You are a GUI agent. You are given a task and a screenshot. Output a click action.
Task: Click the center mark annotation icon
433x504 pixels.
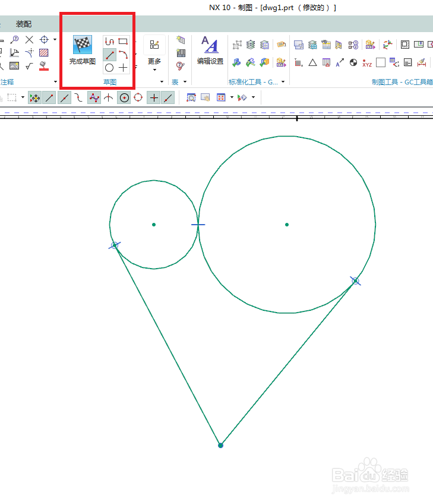click(44, 40)
